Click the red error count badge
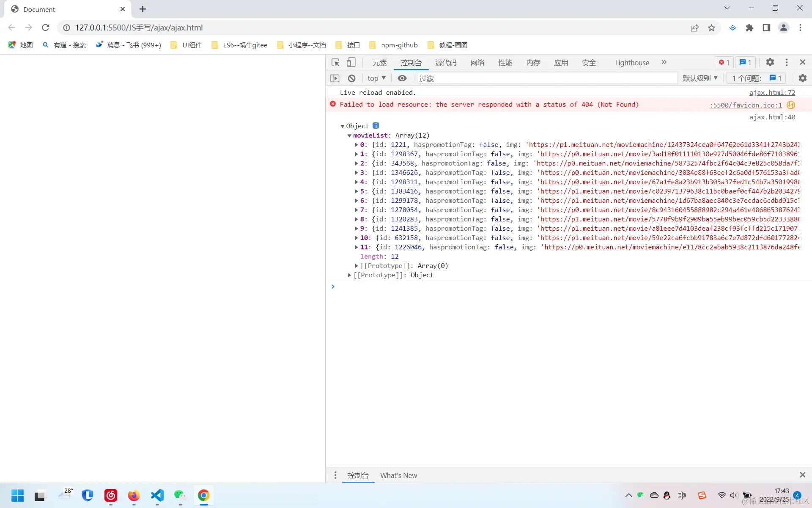 [x=724, y=63]
